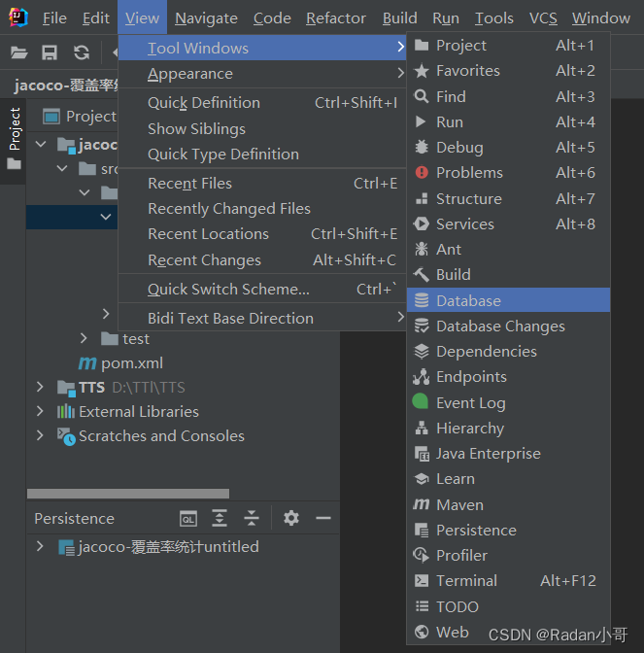
Task: Open the Refactor menu
Action: click(336, 17)
